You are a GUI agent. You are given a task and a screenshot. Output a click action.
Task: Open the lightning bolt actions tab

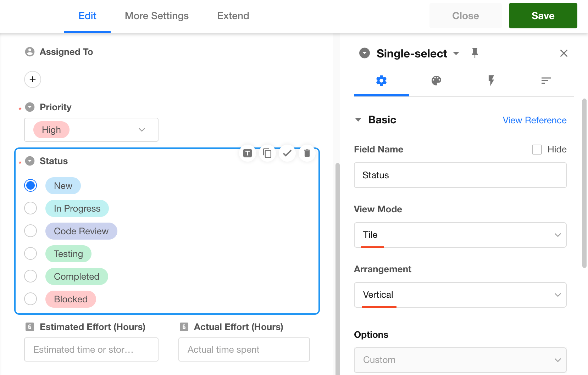(491, 81)
